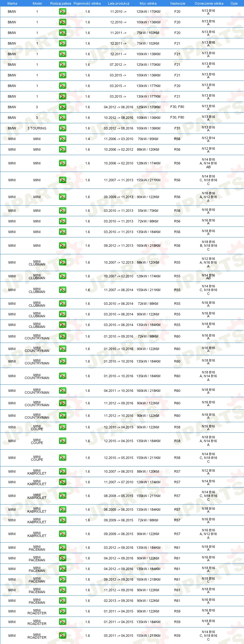Click fuel icon in KABRIOLET 11.2007 -> 07.2010 row
This screenshot has height=644, width=244.
(62, 482)
